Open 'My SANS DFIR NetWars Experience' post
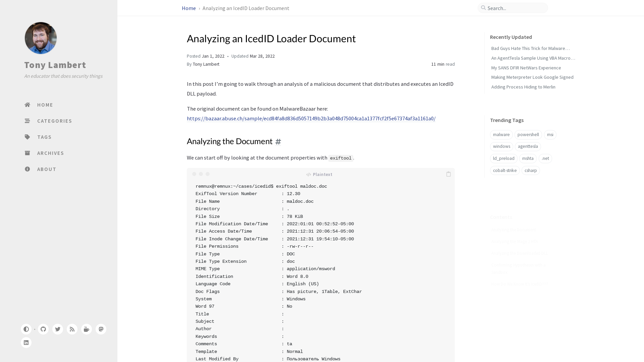Viewport: 644px width, 362px height. (x=526, y=68)
